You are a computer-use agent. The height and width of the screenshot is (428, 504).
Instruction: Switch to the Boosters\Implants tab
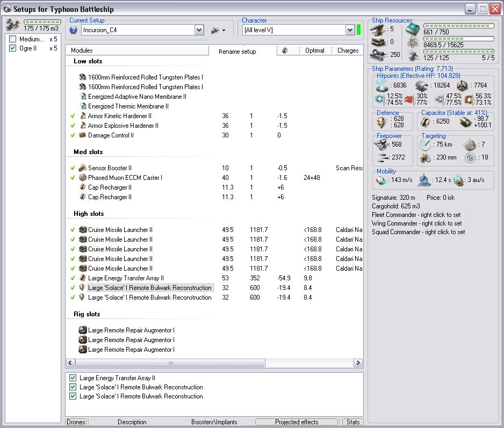214,422
